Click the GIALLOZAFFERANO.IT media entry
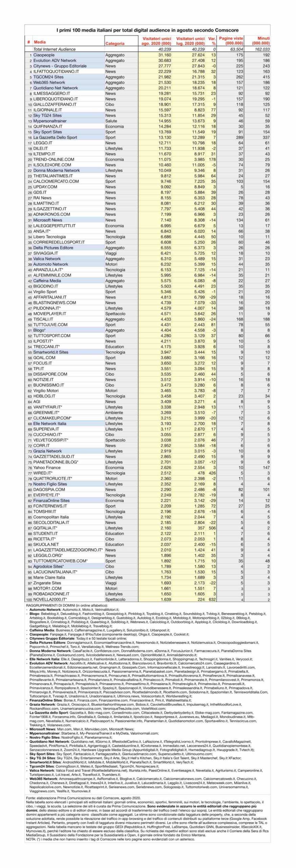 55,104
